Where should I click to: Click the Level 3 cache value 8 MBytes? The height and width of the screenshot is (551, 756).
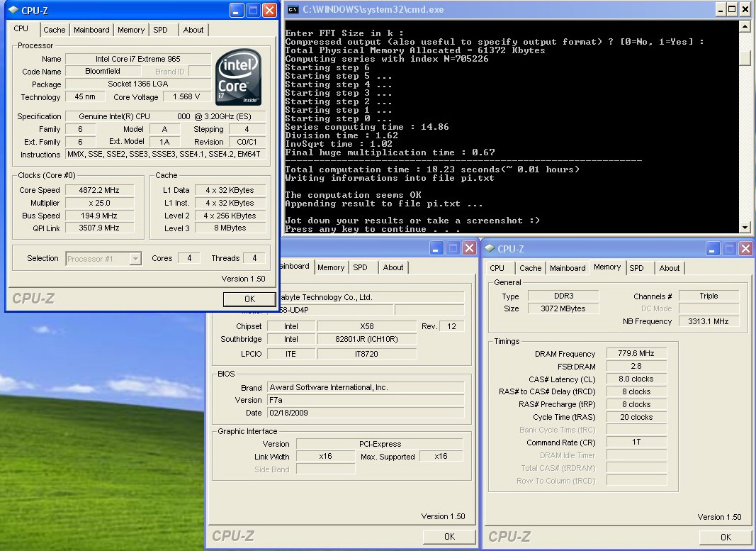point(230,228)
